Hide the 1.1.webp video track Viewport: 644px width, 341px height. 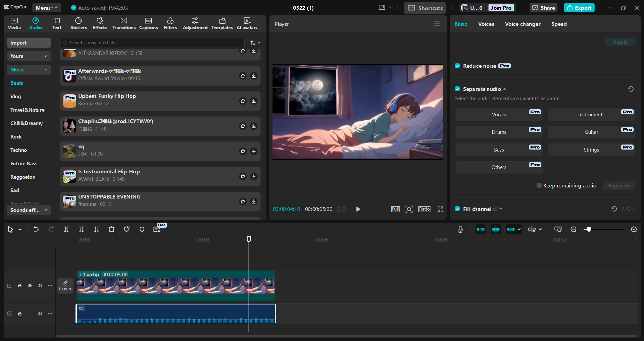(30, 285)
